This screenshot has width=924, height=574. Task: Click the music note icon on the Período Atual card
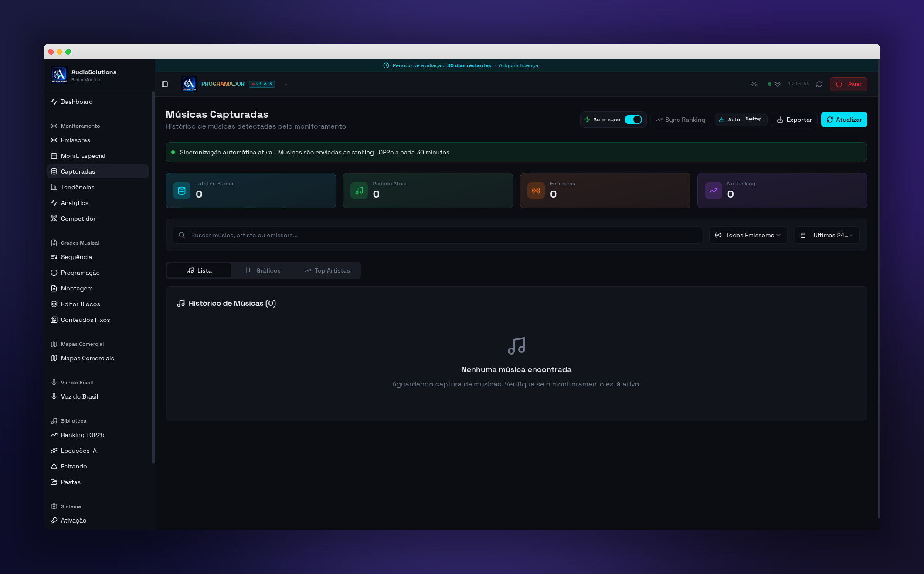coord(359,191)
